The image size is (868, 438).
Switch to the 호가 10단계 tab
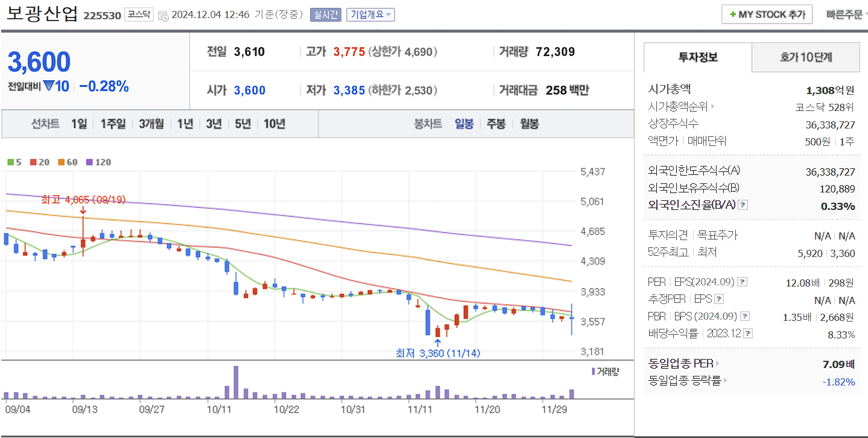[805, 57]
